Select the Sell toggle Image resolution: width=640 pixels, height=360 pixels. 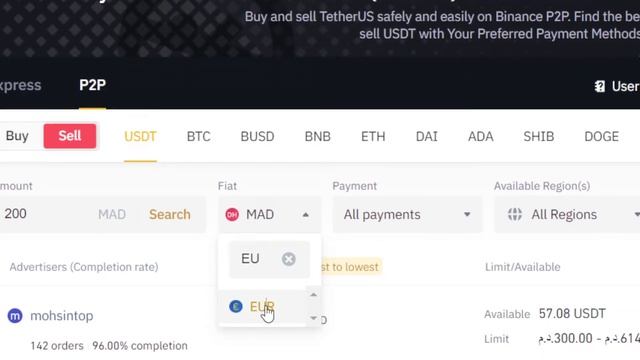pyautogui.click(x=70, y=136)
